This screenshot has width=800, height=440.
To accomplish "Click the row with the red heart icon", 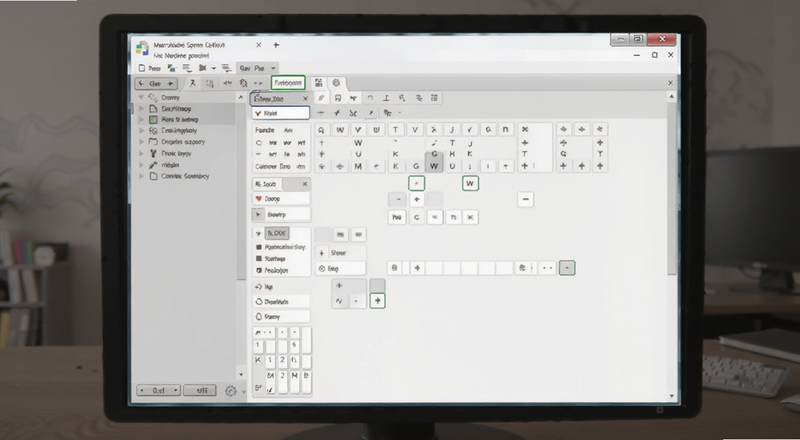I will tap(281, 199).
